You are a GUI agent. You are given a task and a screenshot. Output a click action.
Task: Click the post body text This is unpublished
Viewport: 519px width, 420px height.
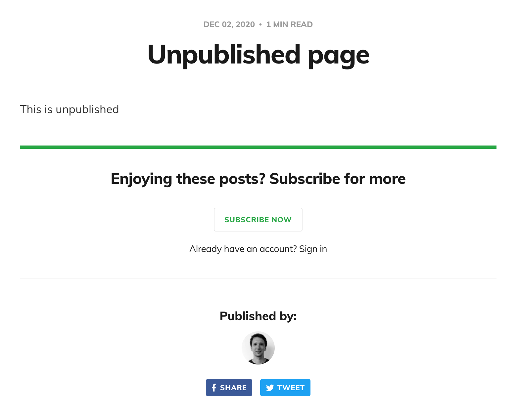pos(70,109)
